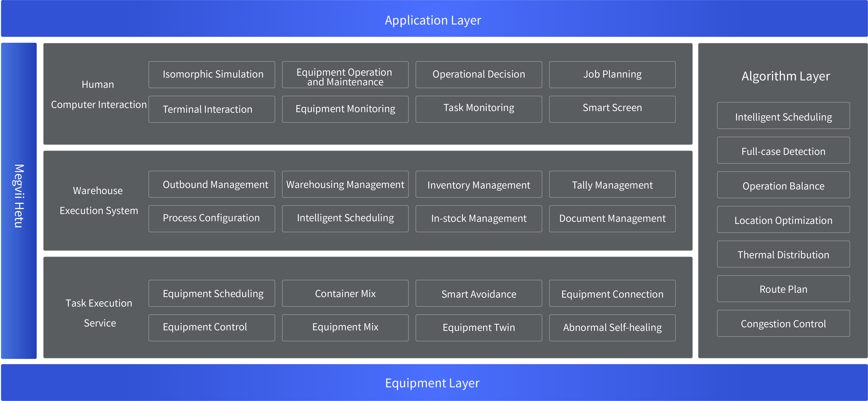Open the Equipment Connection box
The width and height of the screenshot is (868, 401).
coord(612,293)
